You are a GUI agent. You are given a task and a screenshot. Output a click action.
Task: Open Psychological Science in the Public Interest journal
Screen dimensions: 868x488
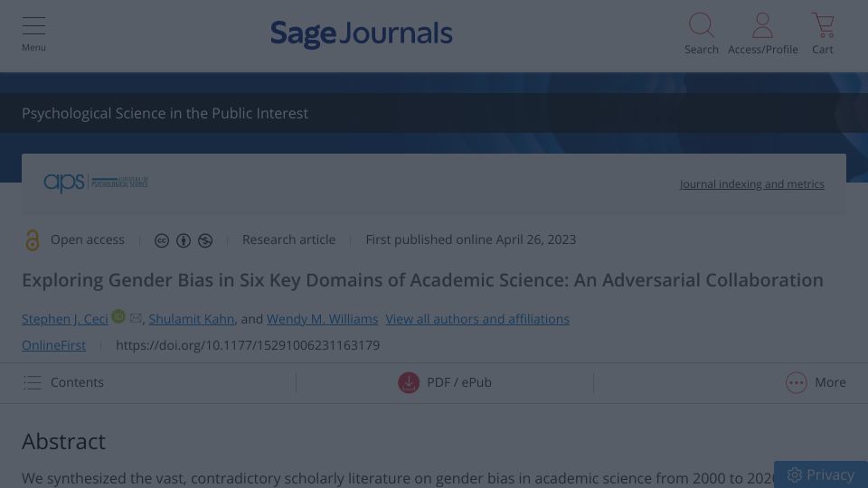pos(165,113)
